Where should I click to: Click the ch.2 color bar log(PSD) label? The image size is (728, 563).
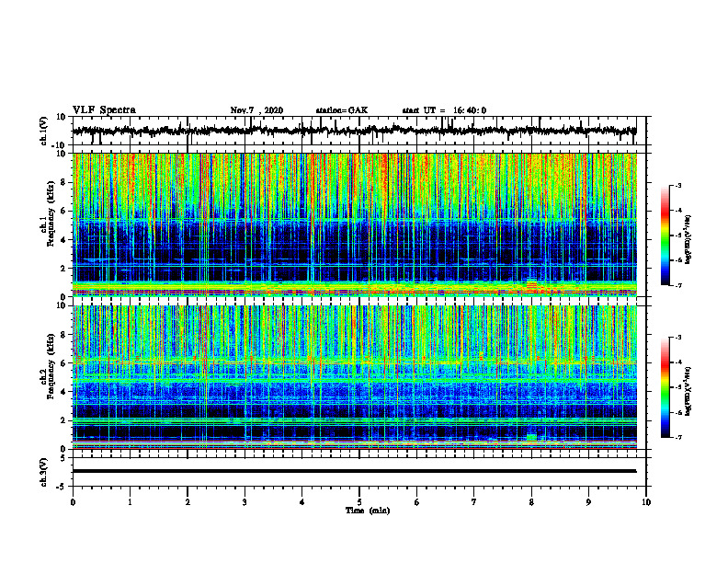point(688,391)
